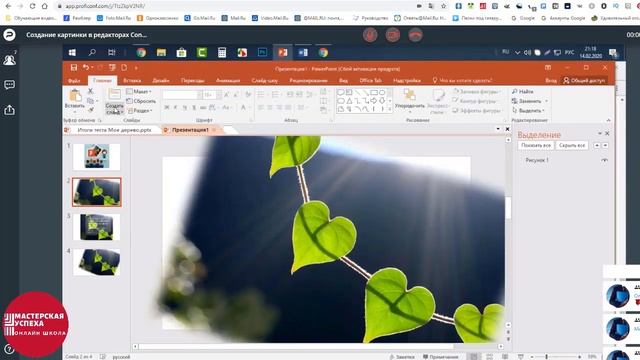
Task: Switch to normal view button in status bar
Action: tap(474, 357)
